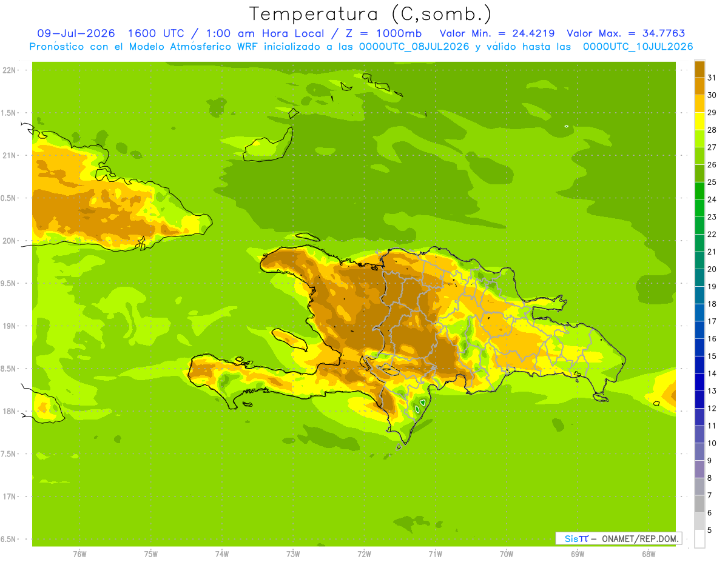
Task: Click the title "Temperatura (C,somb.)"
Action: pyautogui.click(x=371, y=14)
